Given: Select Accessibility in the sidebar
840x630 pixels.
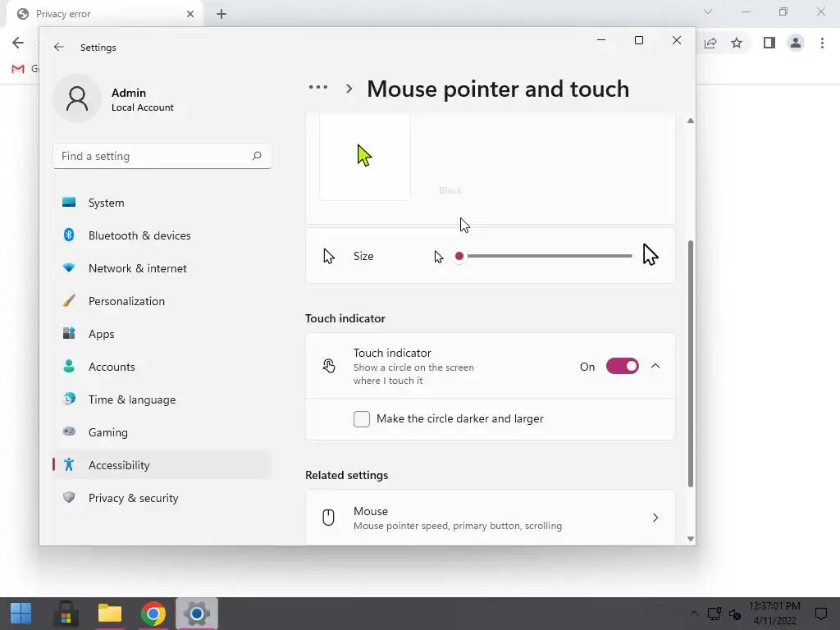Looking at the screenshot, I should tap(162, 465).
